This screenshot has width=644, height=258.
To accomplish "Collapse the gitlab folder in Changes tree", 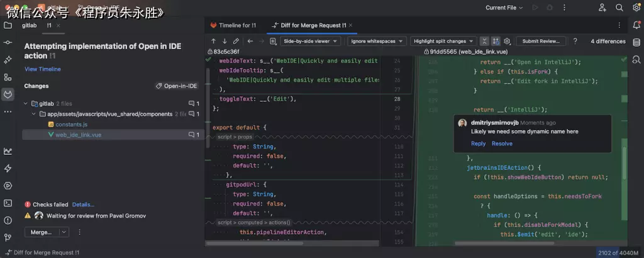I will click(x=26, y=104).
